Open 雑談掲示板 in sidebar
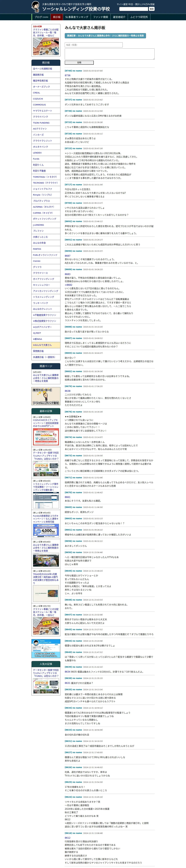The width and height of the screenshot is (186, 868). 46,75
